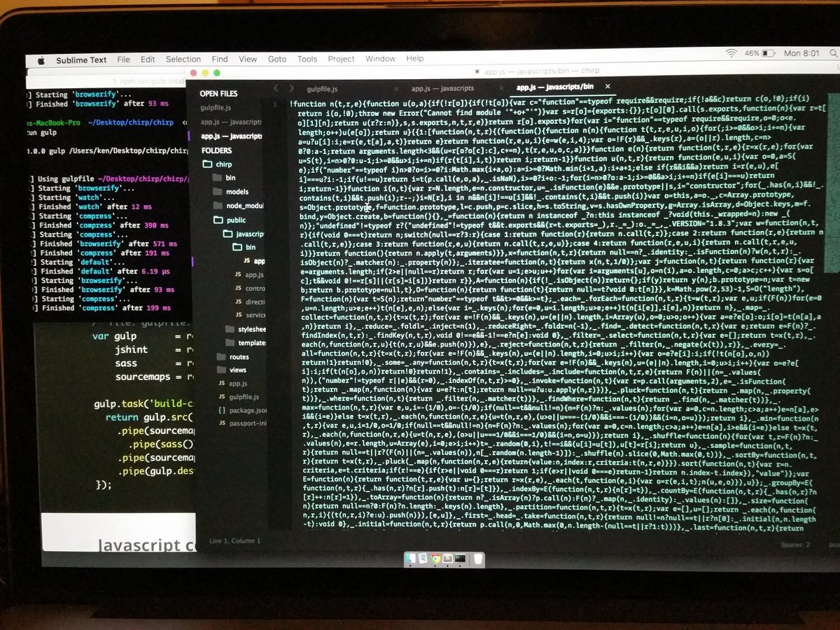Click the battery status icon
840x630 pixels.
click(770, 53)
